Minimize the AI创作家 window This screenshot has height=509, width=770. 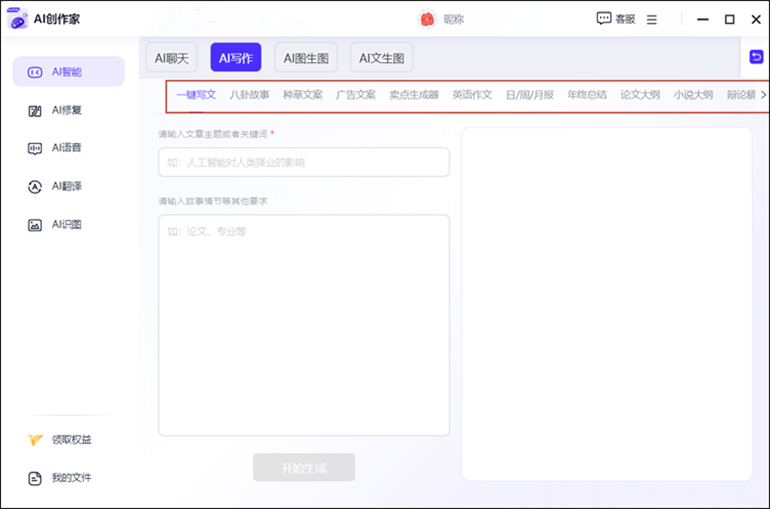703,20
